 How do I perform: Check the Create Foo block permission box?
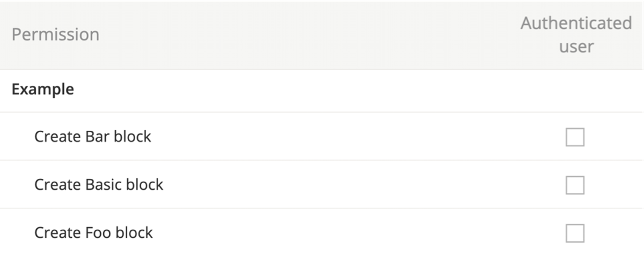click(x=575, y=233)
